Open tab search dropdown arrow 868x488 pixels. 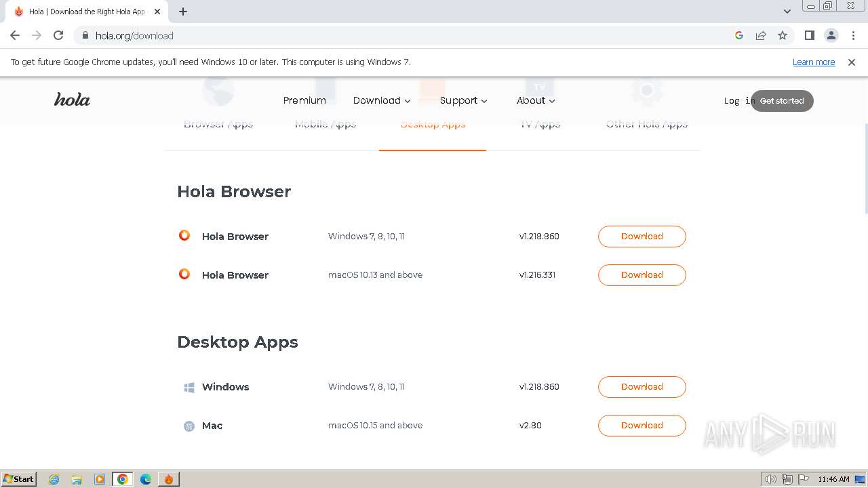tap(787, 12)
